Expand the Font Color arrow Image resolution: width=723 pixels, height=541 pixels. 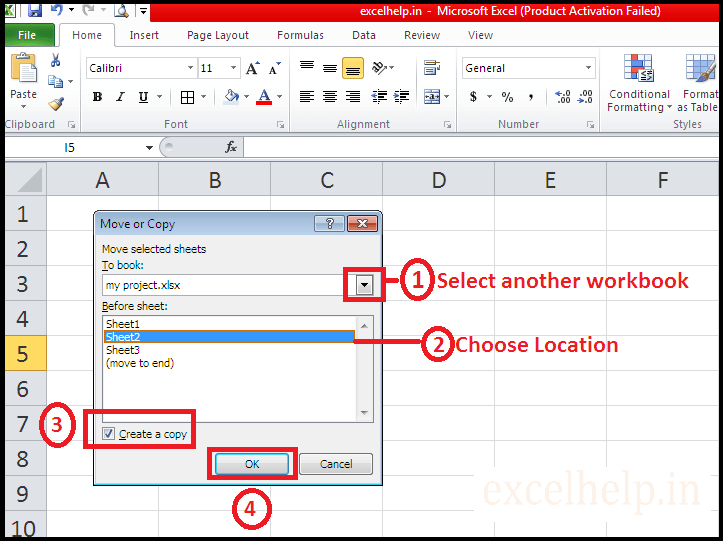click(279, 97)
